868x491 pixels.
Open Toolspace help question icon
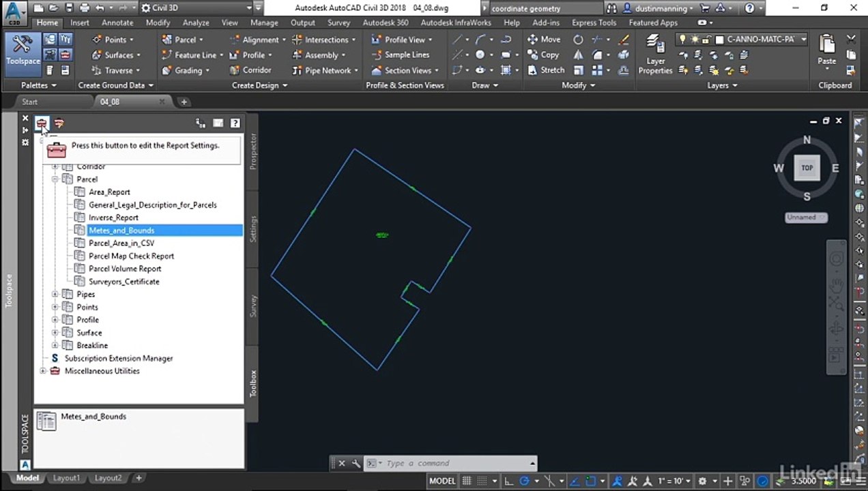[235, 123]
